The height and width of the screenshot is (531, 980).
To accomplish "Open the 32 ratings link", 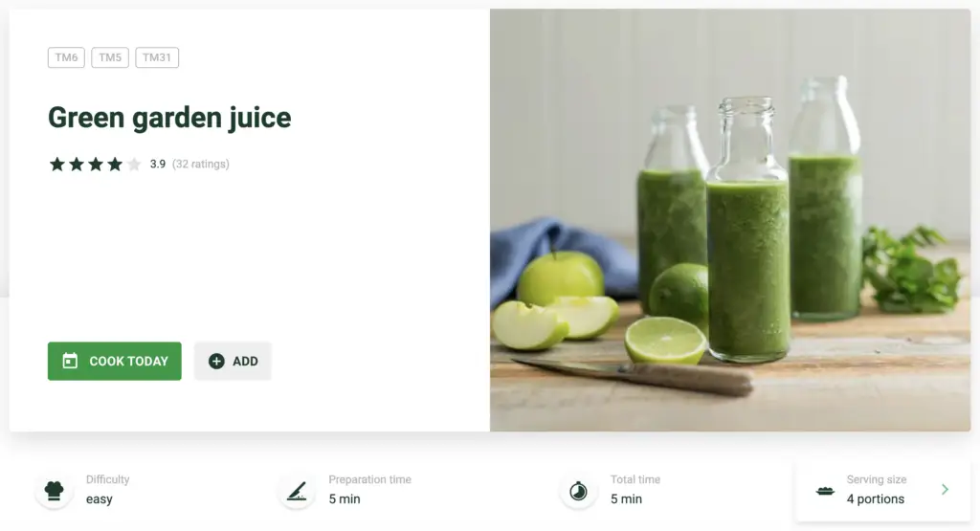I will point(201,165).
